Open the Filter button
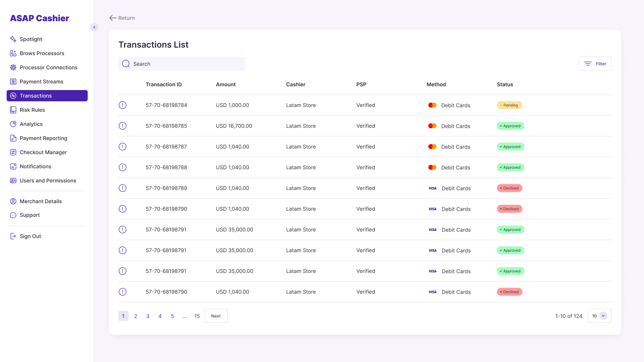Viewport: 644px width, 362px height. coord(595,64)
